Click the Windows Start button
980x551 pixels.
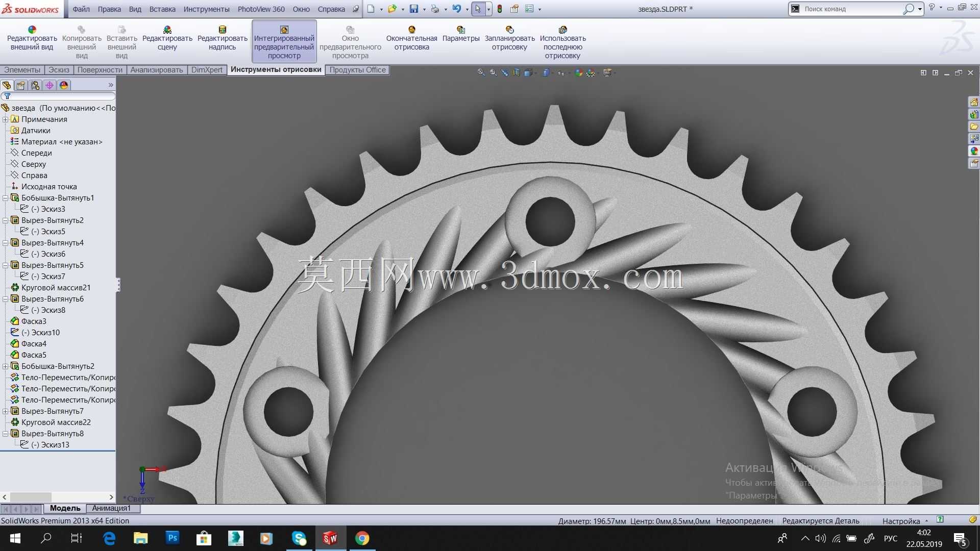tap(15, 538)
